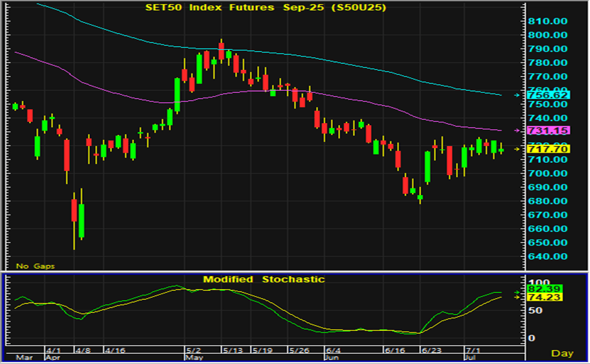The height and width of the screenshot is (364, 590).
Task: Select the cyan 756.62 moving average value label
Action: [x=547, y=96]
